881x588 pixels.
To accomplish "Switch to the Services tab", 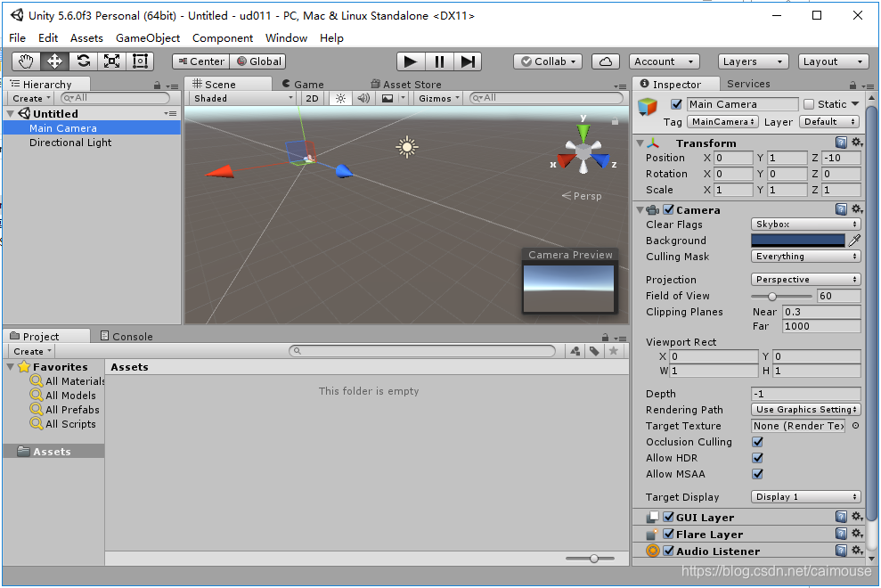I will click(x=748, y=84).
